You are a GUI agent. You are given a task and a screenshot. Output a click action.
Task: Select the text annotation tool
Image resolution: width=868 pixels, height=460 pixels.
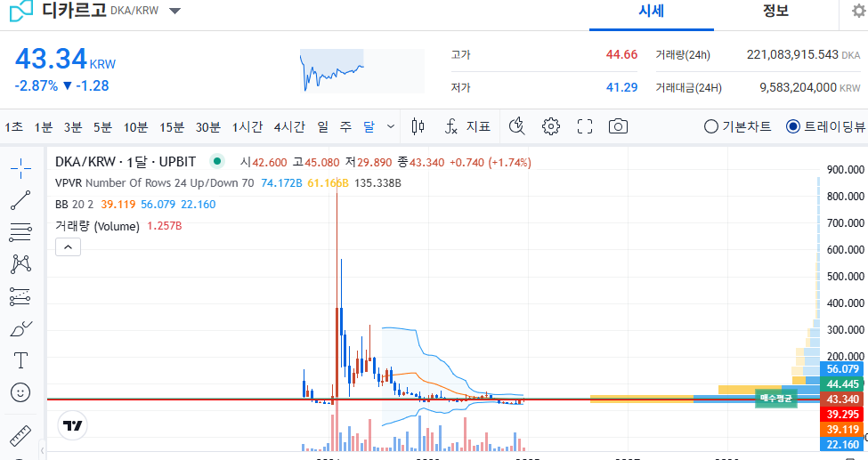(x=20, y=360)
